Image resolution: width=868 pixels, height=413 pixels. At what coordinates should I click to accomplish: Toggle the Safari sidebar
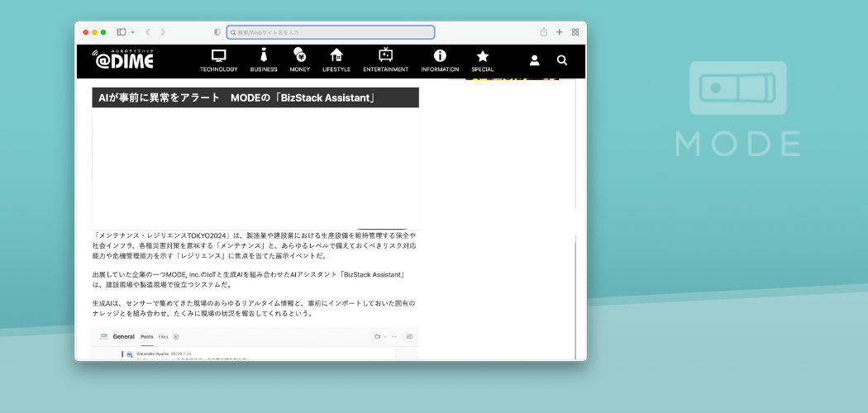tap(121, 32)
